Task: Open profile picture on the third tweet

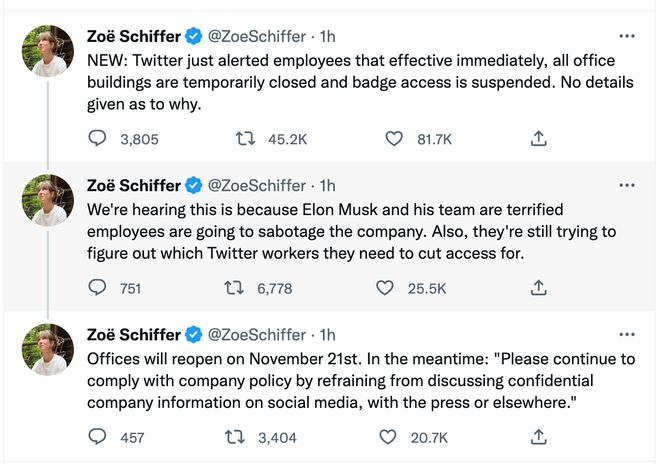Action: pos(48,349)
